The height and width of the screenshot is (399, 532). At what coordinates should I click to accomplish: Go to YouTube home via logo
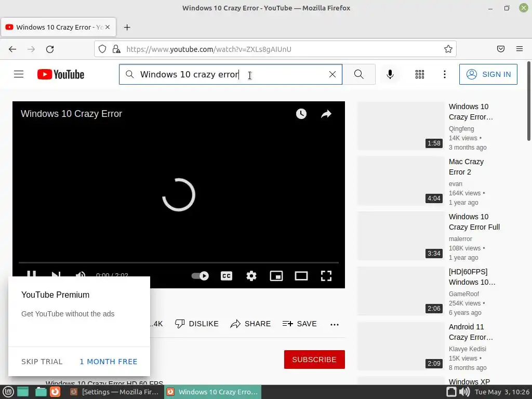click(61, 74)
